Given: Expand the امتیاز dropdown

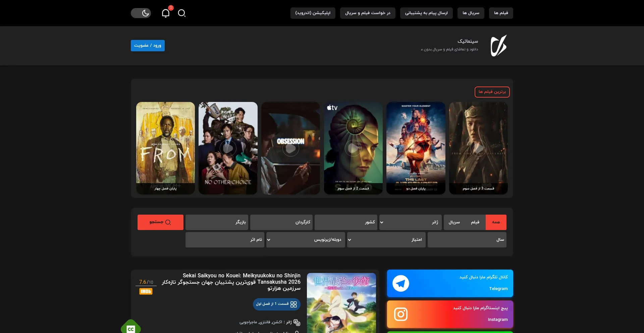Looking at the screenshot, I should [x=386, y=240].
